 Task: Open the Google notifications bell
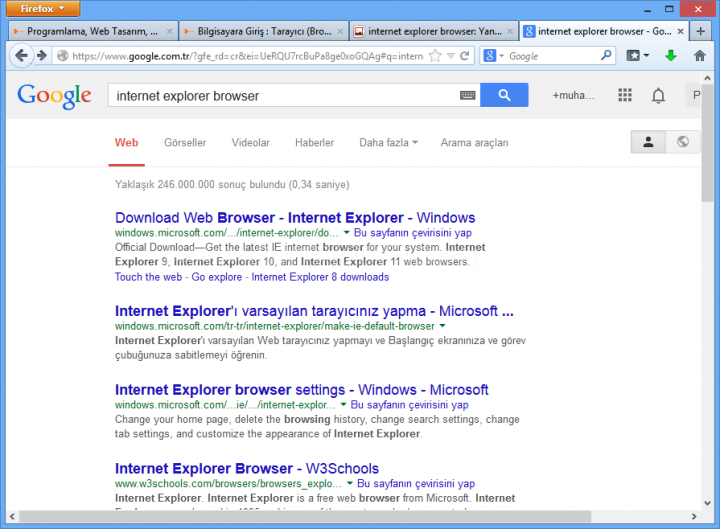658,96
